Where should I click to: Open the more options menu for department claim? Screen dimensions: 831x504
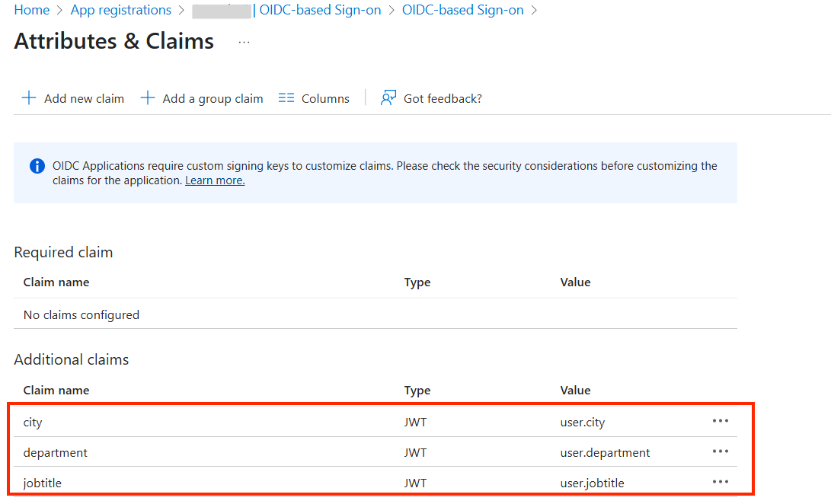tap(720, 451)
